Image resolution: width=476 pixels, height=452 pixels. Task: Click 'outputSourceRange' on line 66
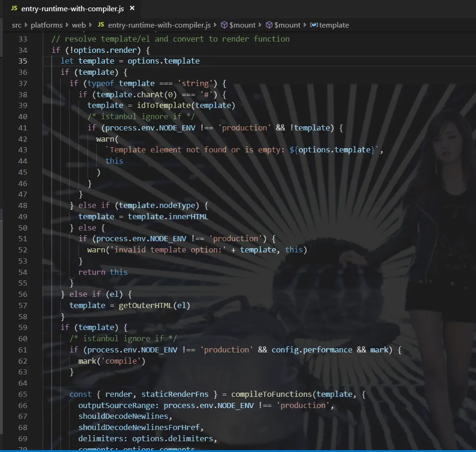(x=116, y=406)
